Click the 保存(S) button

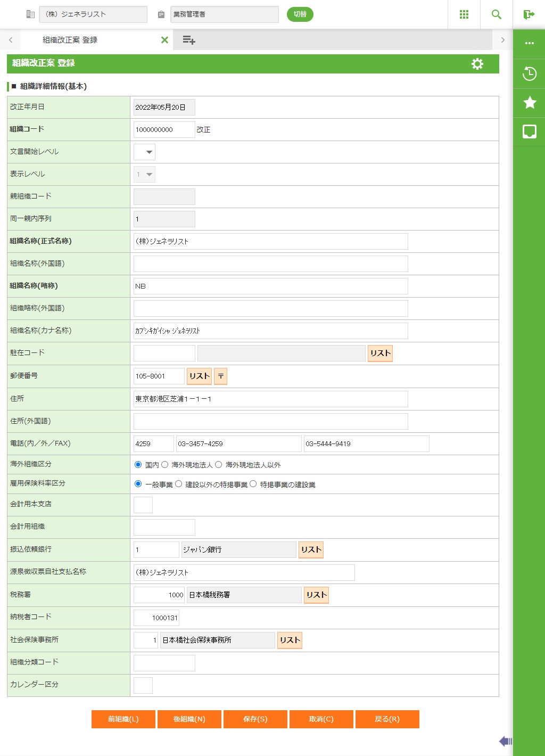[x=255, y=719]
